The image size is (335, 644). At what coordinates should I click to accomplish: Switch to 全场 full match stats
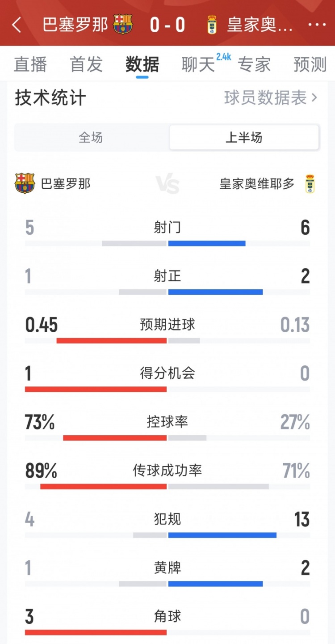[x=91, y=137]
